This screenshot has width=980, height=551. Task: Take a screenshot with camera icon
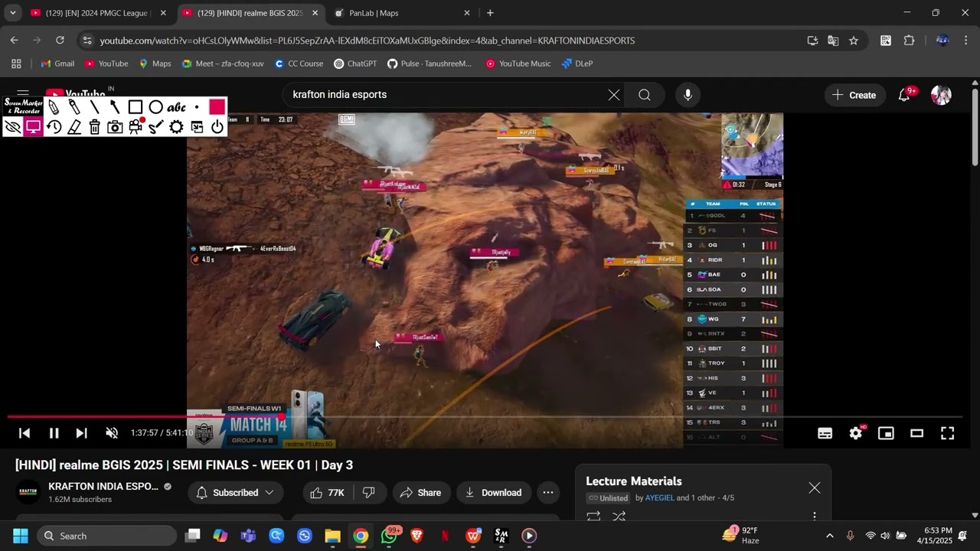point(115,127)
